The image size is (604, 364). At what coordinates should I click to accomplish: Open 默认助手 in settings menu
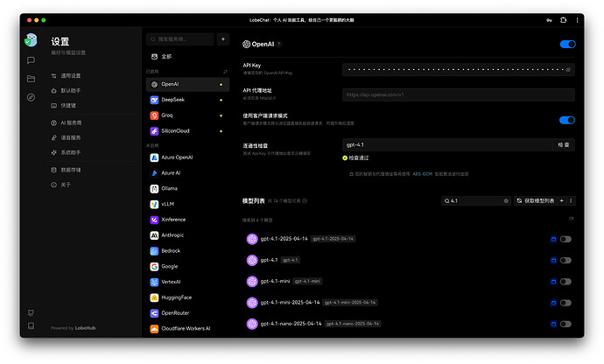click(93, 90)
